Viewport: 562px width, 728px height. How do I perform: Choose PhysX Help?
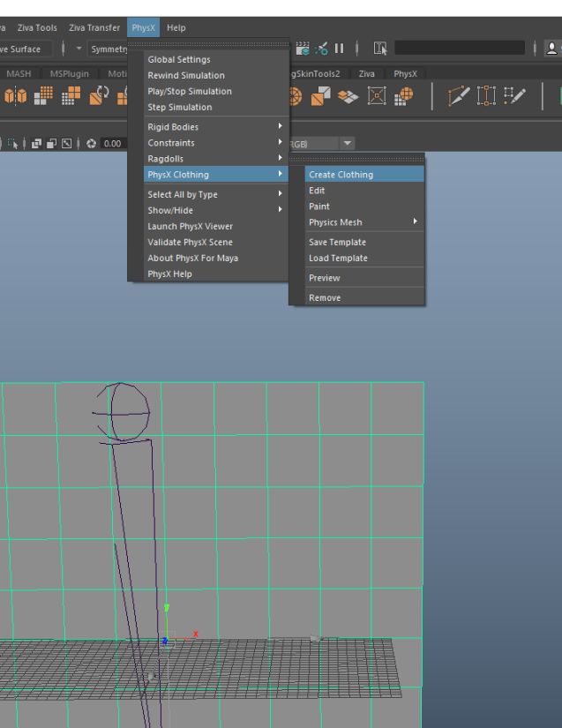pos(216,274)
